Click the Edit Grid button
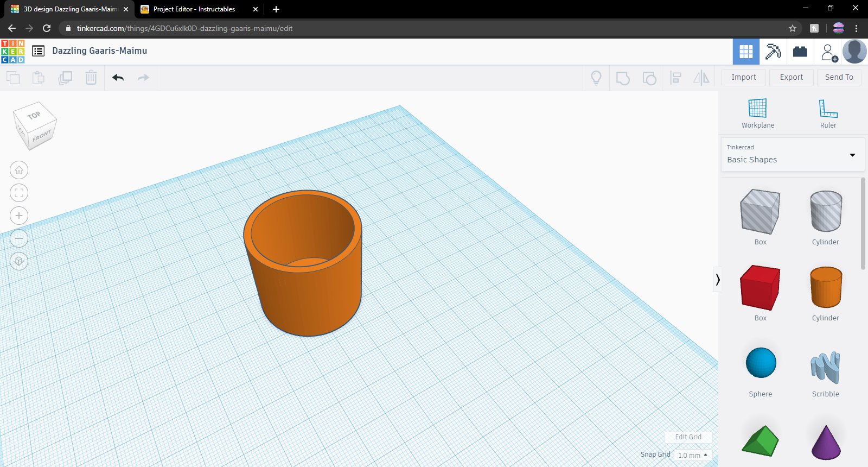 [688, 437]
